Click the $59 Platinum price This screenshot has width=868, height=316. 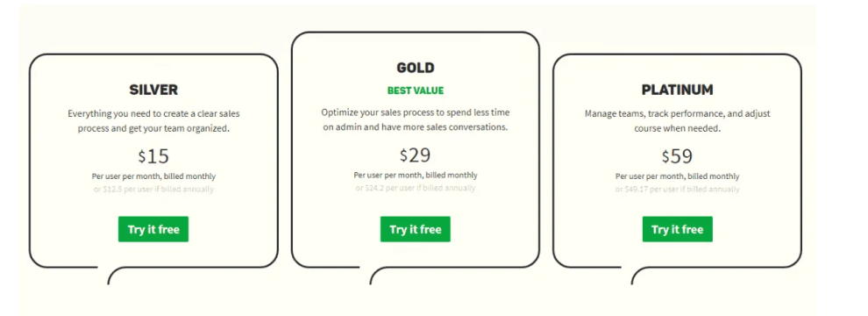(x=677, y=156)
